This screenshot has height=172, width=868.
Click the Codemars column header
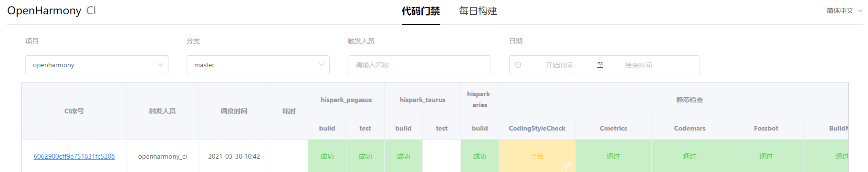click(x=690, y=128)
